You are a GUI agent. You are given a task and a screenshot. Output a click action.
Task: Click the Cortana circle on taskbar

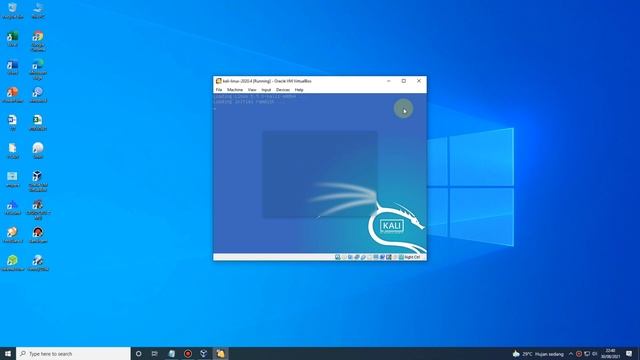[x=138, y=353]
